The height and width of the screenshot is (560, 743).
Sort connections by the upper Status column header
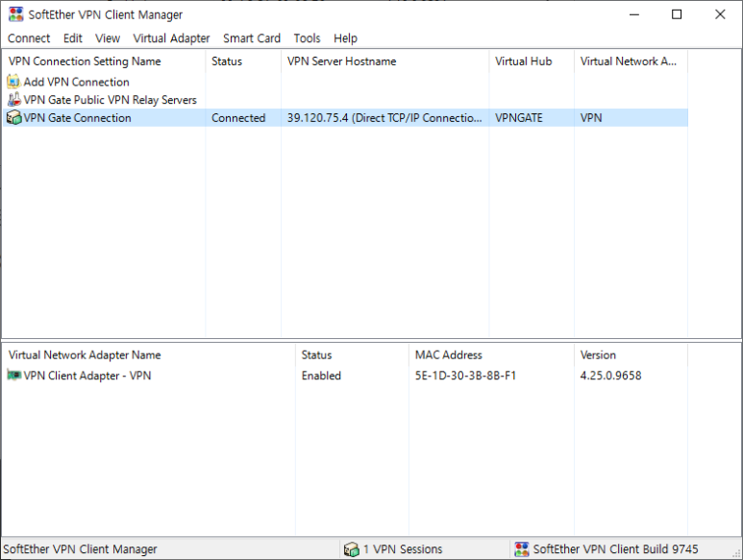click(x=243, y=61)
